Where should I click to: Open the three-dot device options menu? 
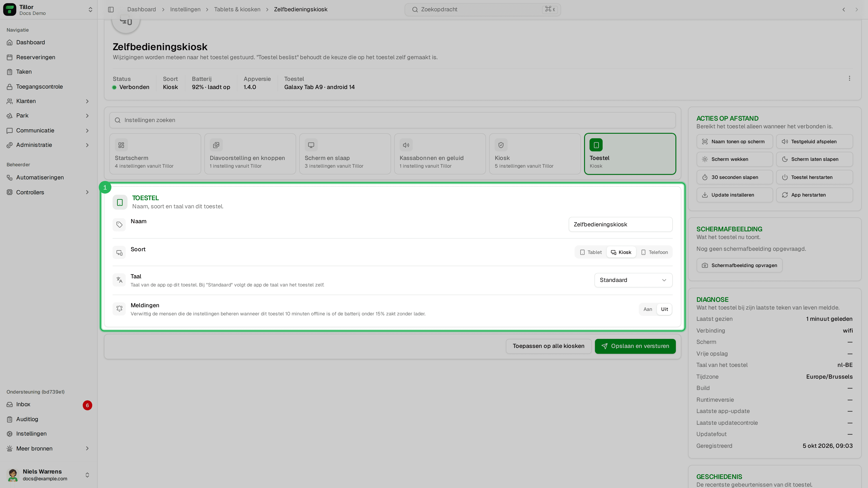tap(849, 78)
